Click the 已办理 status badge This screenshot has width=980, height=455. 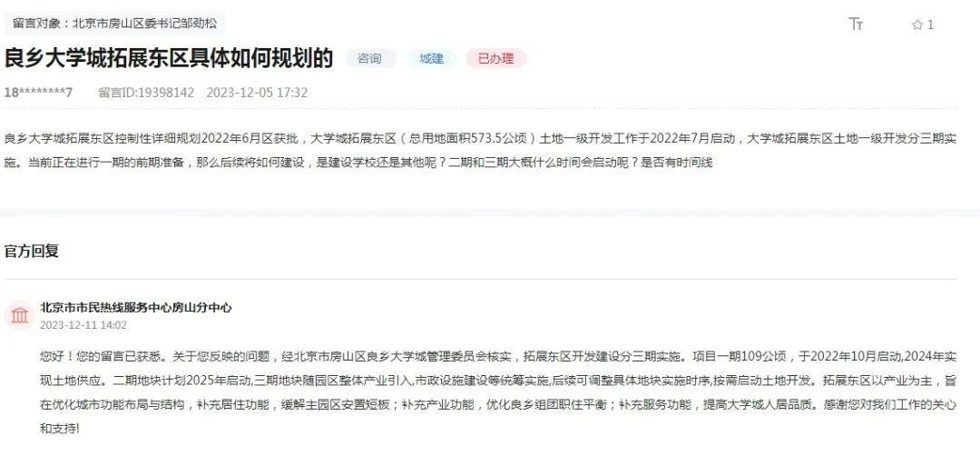[495, 58]
